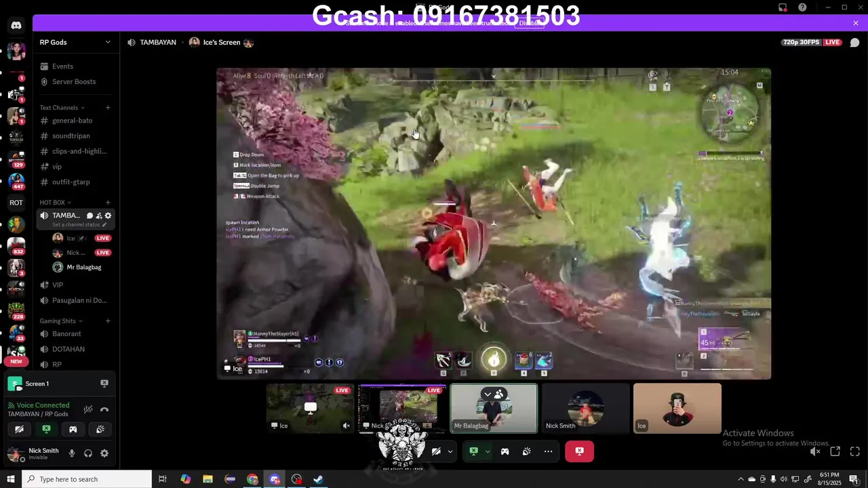868x488 pixels.
Task: Click red disconnect button in call bar
Action: [x=580, y=451]
